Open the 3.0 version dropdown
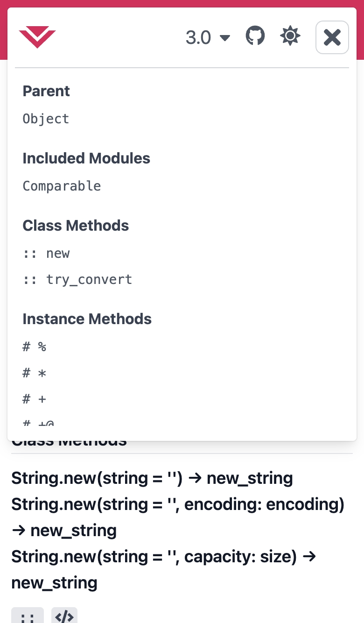Screen dimensions: 364x623 tap(208, 37)
